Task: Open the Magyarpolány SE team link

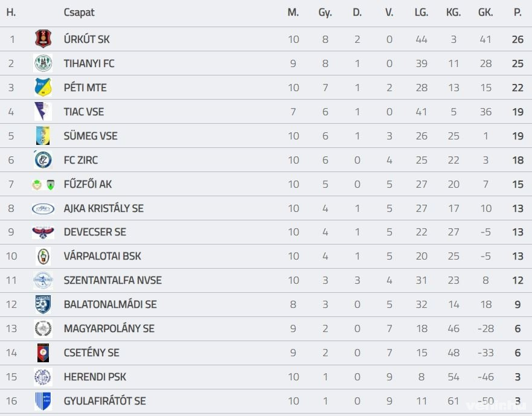Action: click(109, 328)
